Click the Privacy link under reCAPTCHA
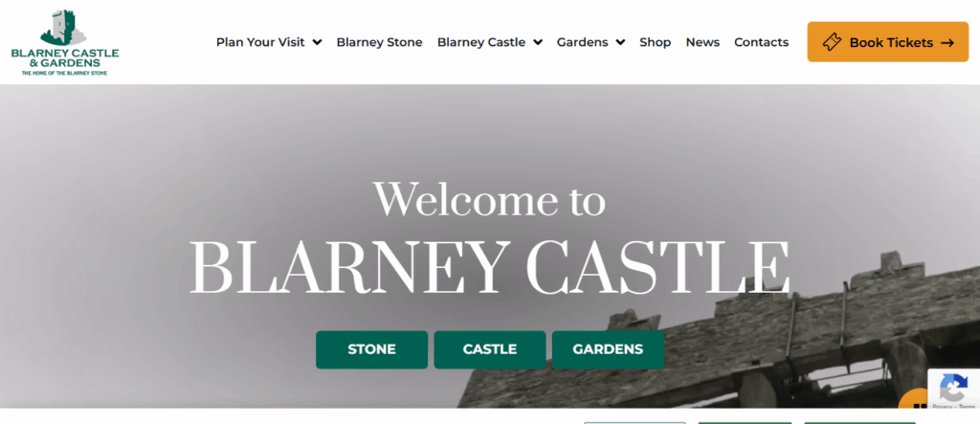Image resolution: width=980 pixels, height=424 pixels. pos(941,408)
